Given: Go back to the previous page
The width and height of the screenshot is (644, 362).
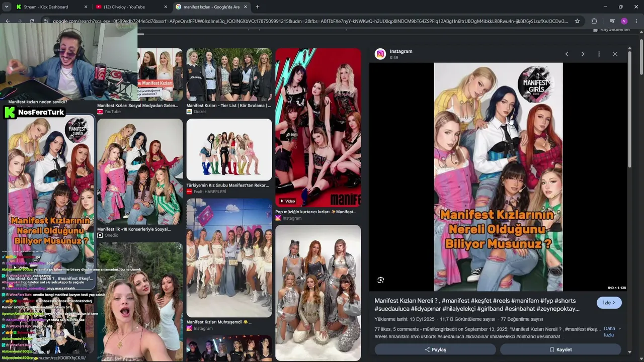Looking at the screenshot, I should coord(8,21).
